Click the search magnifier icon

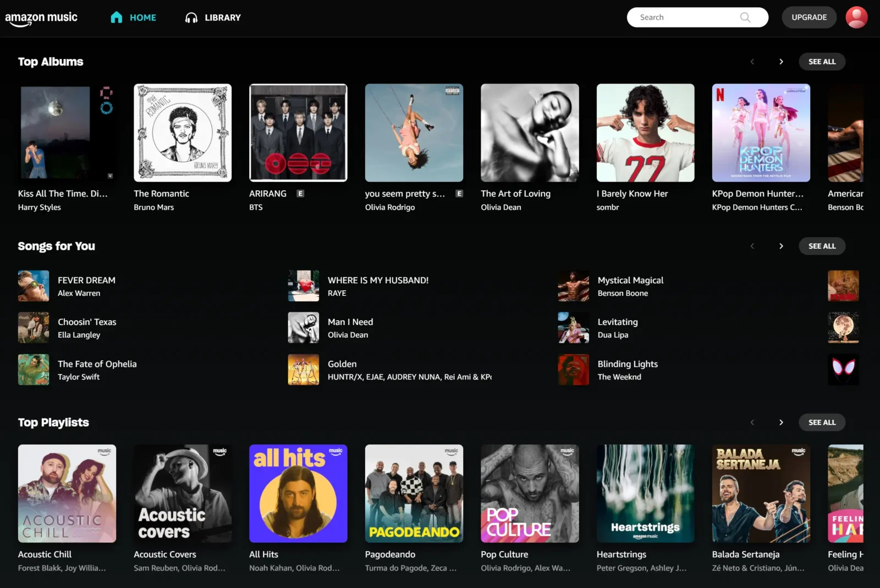click(x=745, y=18)
